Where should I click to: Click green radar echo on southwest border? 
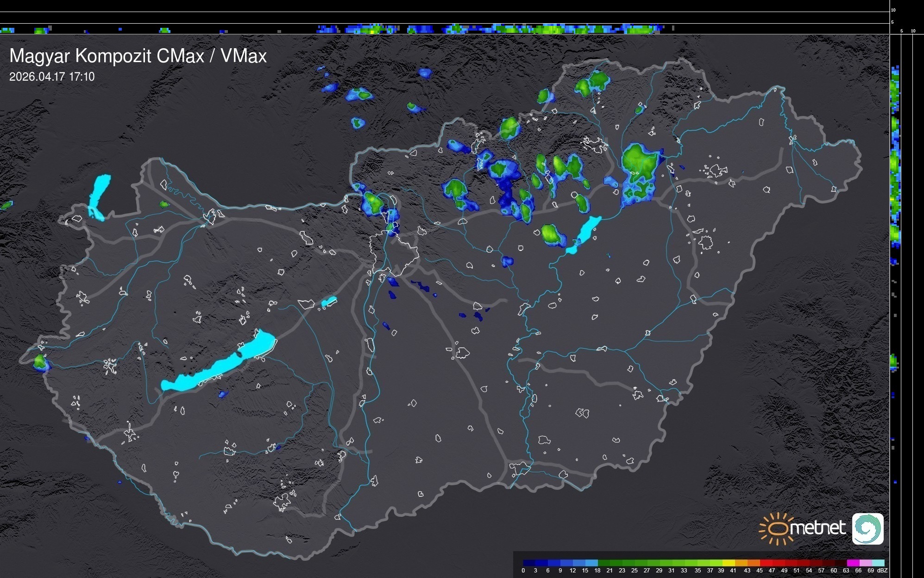40,362
